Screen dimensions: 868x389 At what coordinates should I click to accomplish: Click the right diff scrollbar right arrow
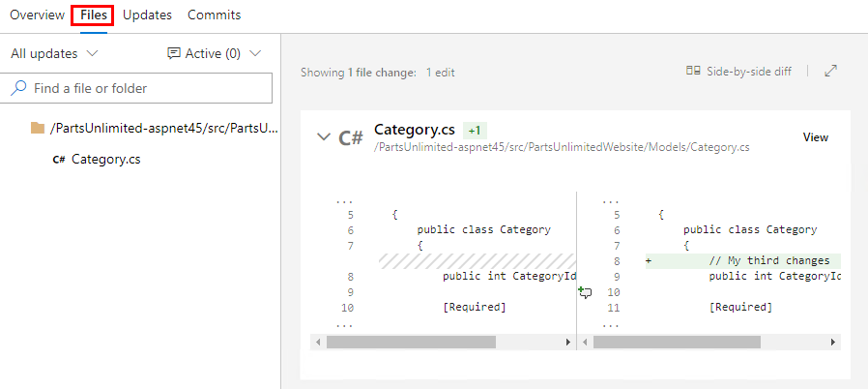click(833, 343)
